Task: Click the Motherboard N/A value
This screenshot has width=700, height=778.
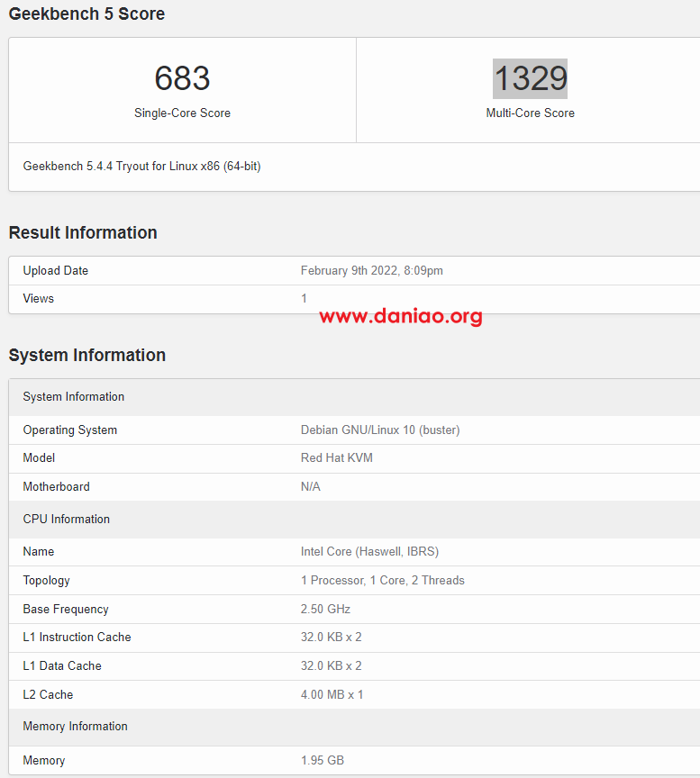Action: click(x=311, y=487)
